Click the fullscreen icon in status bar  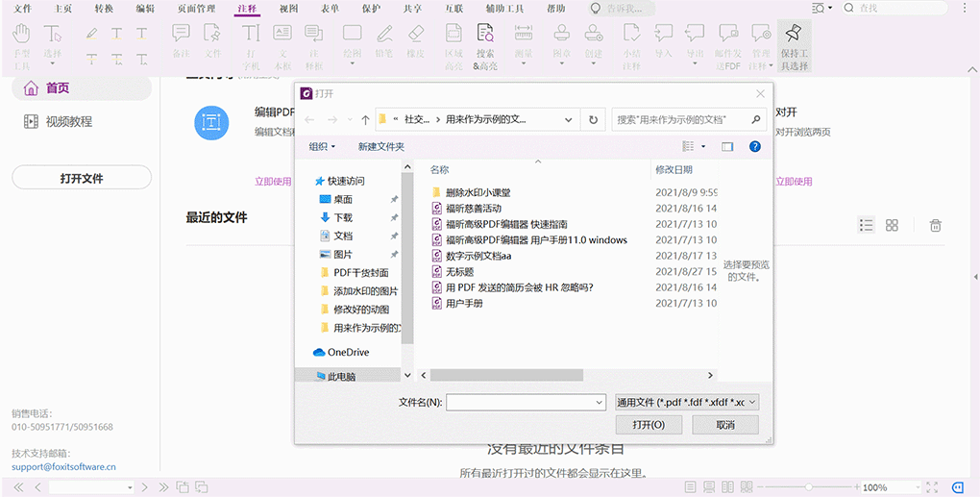point(932,487)
